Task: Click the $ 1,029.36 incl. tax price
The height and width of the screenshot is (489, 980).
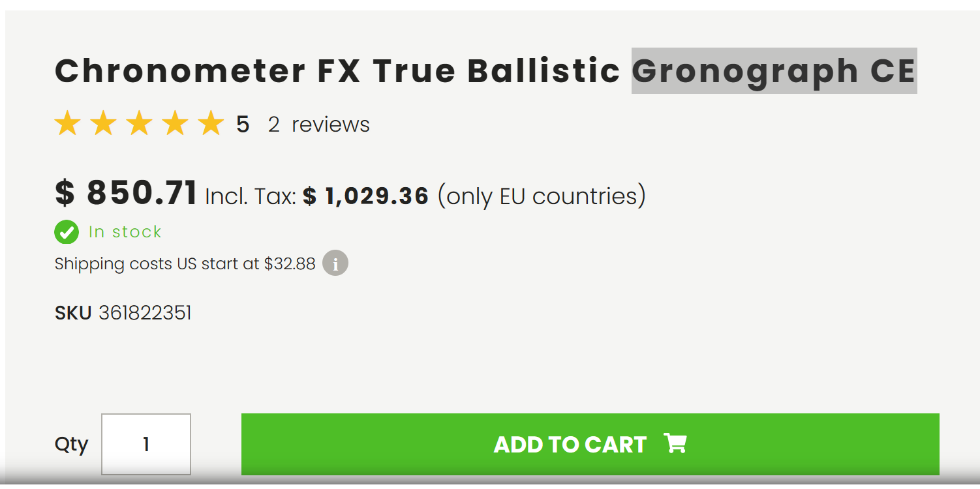Action: click(365, 196)
